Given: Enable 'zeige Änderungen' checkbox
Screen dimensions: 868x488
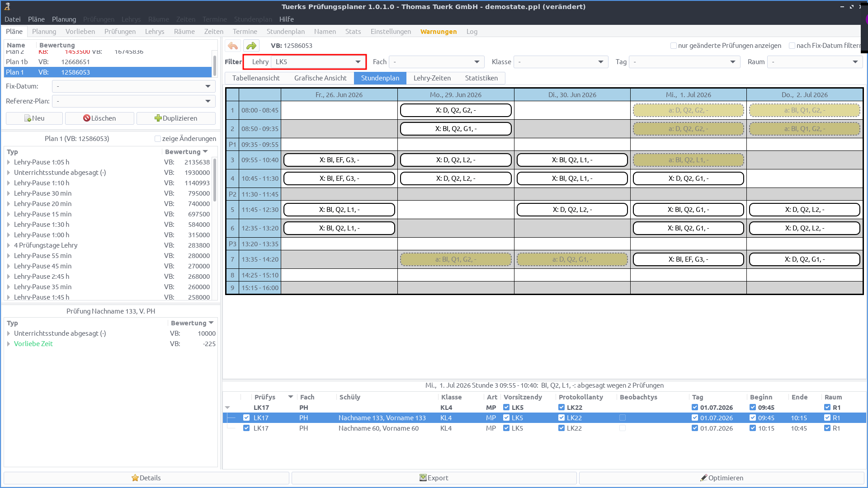Looking at the screenshot, I should [x=158, y=139].
